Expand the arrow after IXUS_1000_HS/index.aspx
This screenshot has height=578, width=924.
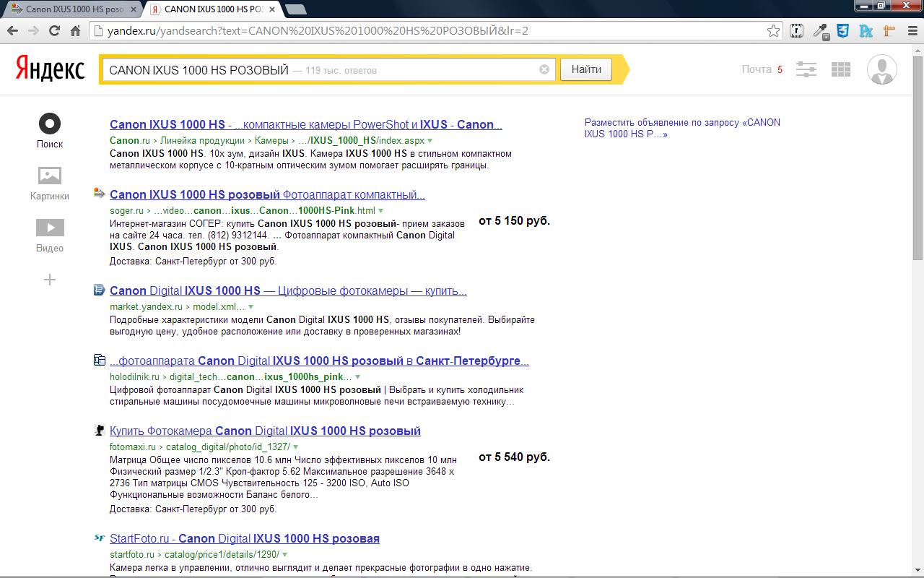point(430,141)
